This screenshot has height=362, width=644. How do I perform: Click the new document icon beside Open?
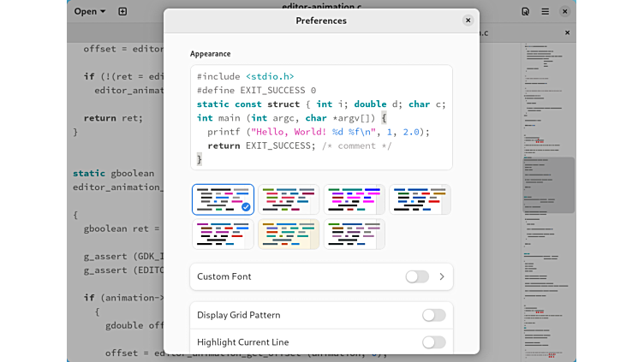coord(122,11)
